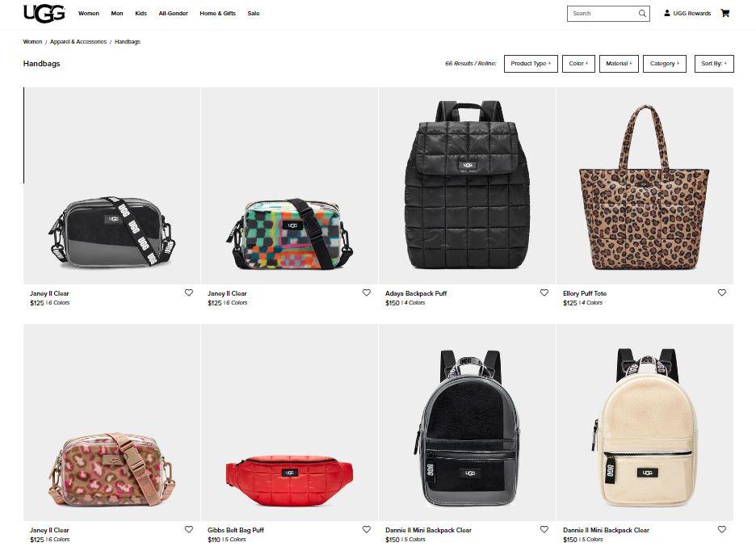The width and height of the screenshot is (756, 551).
Task: Heart the beige Dannie II Mini Backpack
Action: [722, 529]
